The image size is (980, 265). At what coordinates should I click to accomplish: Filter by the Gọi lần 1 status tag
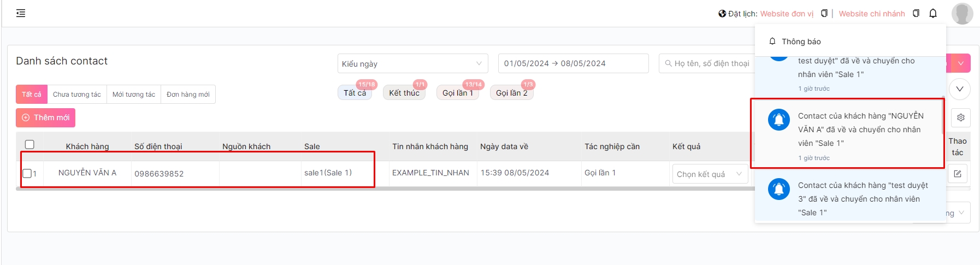(x=457, y=93)
